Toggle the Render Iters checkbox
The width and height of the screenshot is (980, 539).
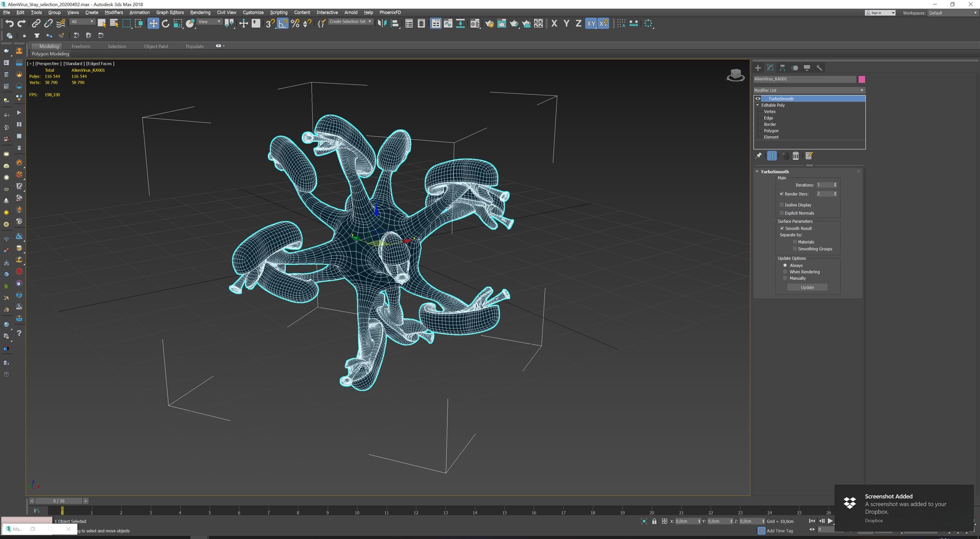(781, 194)
